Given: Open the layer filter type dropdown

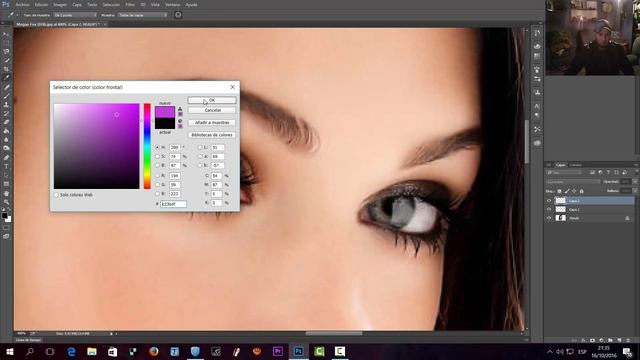Looking at the screenshot, I should point(564,173).
